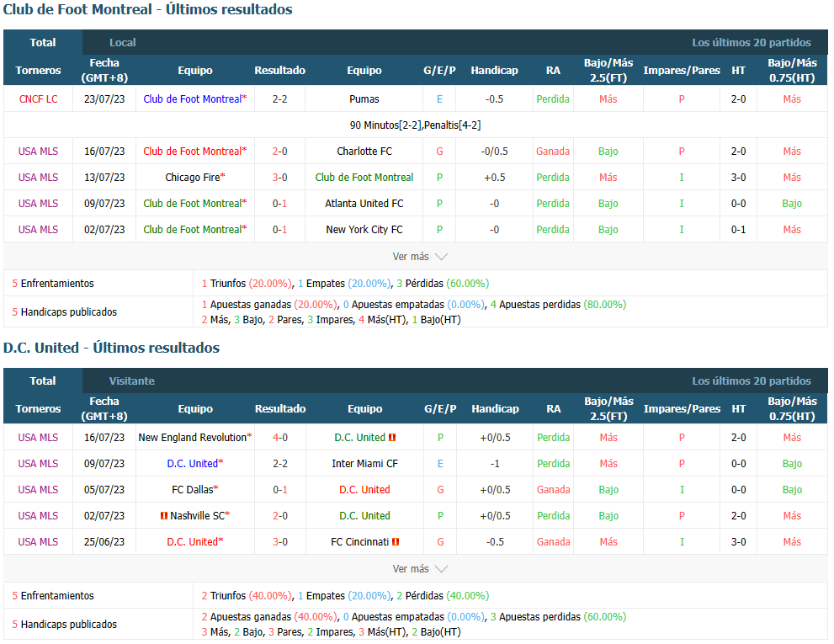Open the FC Cincinnati team link
The width and height of the screenshot is (834, 644).
coord(359,542)
